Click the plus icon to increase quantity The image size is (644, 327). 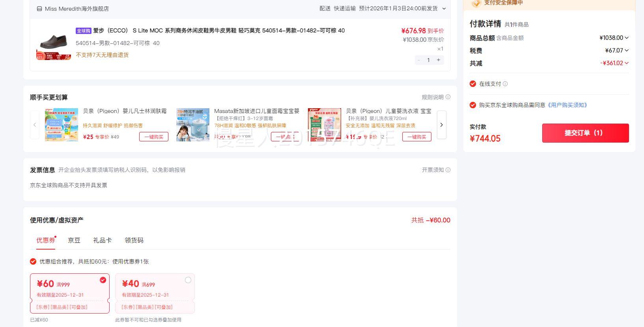438,60
